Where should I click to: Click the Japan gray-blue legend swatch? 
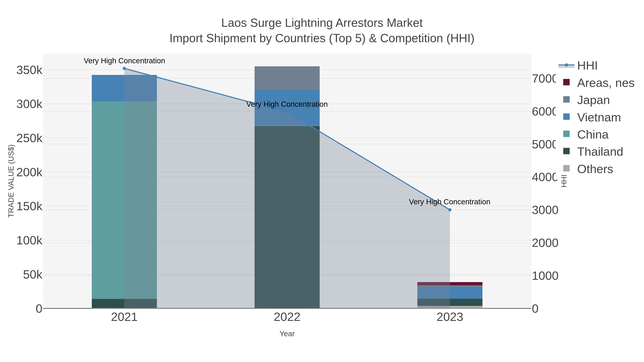coord(567,99)
